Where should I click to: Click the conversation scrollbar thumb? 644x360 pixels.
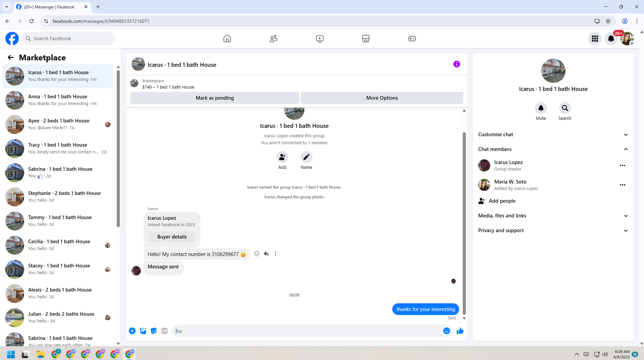tap(464, 223)
